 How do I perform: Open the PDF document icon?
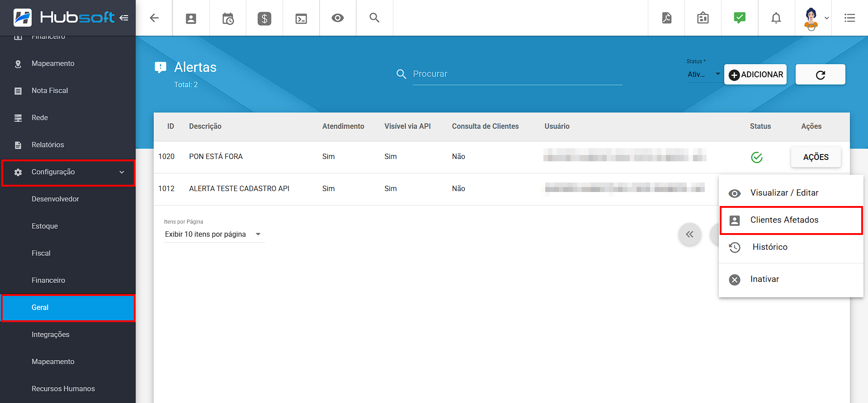click(x=666, y=18)
